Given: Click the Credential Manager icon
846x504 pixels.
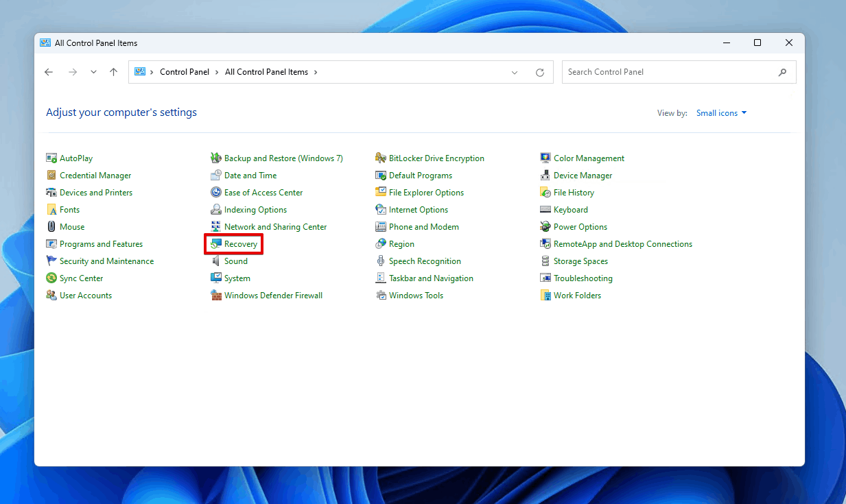Looking at the screenshot, I should (51, 176).
